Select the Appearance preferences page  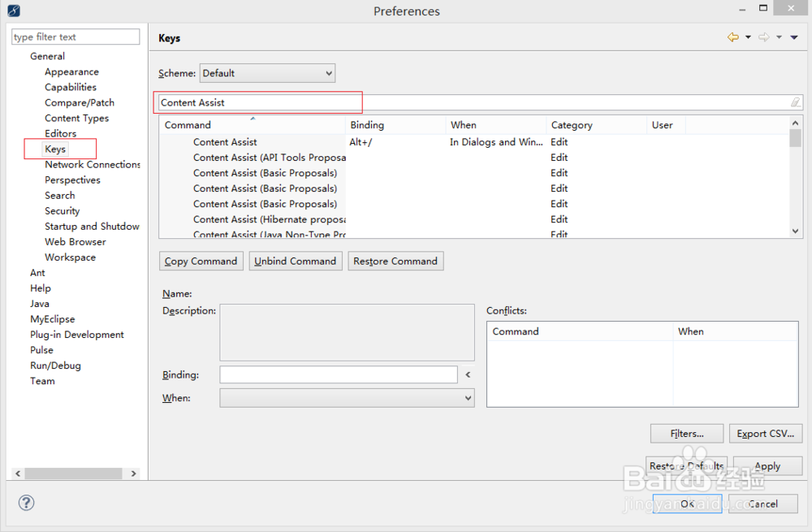click(71, 72)
